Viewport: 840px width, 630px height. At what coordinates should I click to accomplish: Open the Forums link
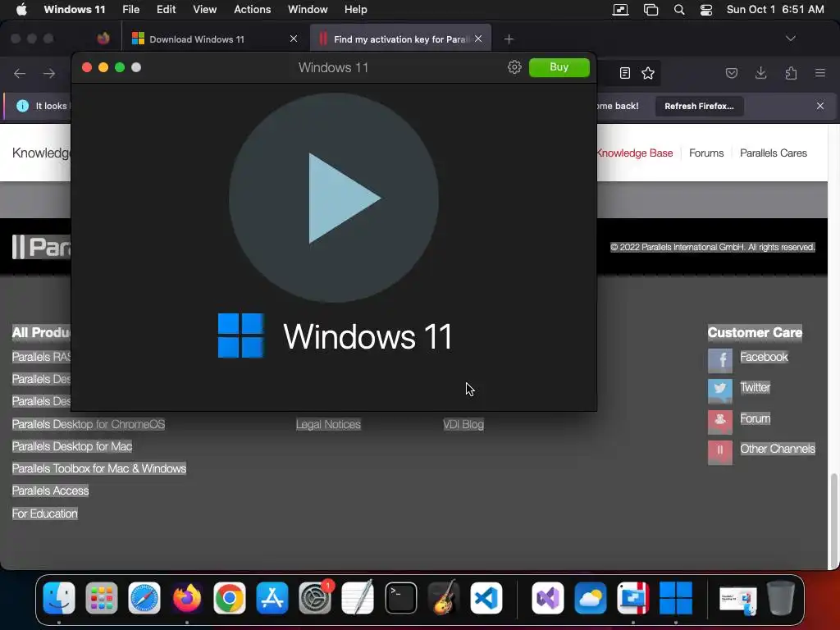[x=706, y=153]
